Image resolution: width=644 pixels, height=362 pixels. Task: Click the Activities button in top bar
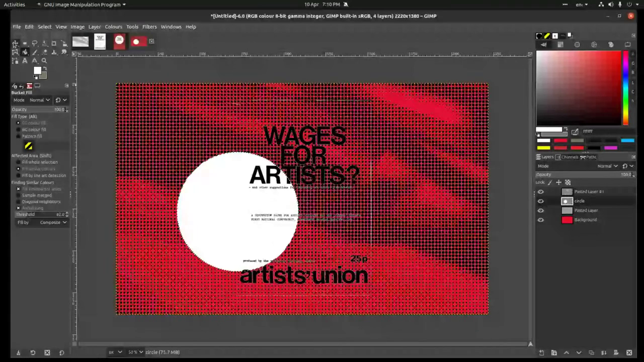click(x=14, y=5)
